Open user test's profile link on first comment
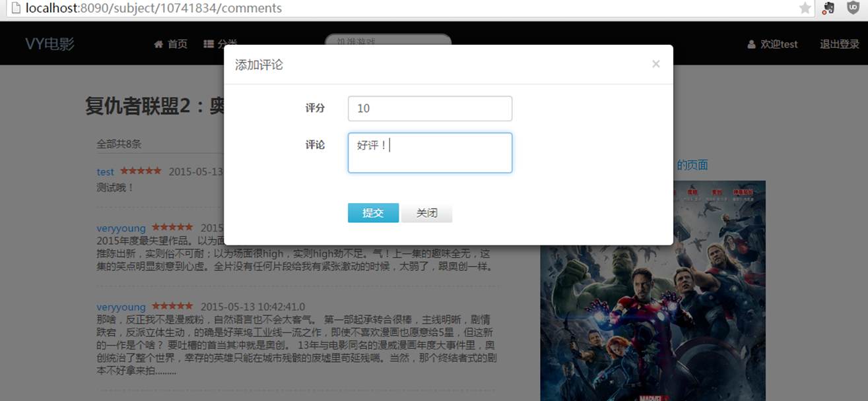This screenshot has height=401, width=868. pos(105,171)
